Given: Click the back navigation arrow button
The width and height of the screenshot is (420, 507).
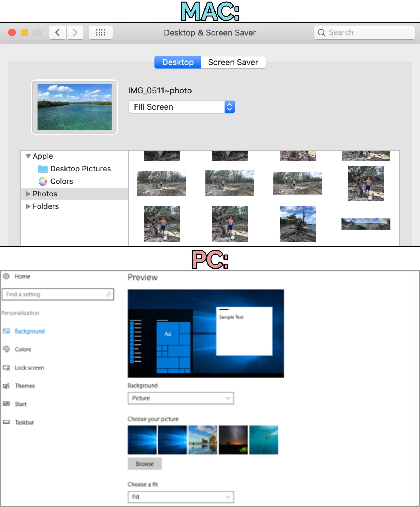Looking at the screenshot, I should click(57, 32).
